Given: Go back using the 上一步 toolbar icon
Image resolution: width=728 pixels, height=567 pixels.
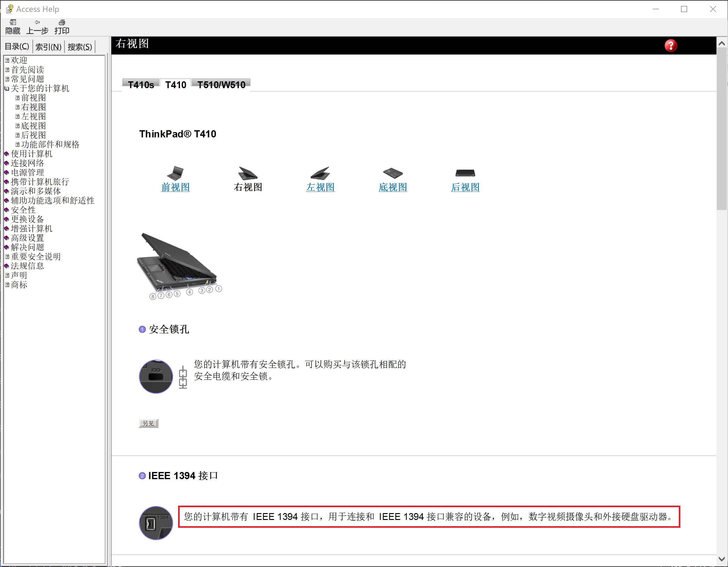Looking at the screenshot, I should tap(37, 27).
